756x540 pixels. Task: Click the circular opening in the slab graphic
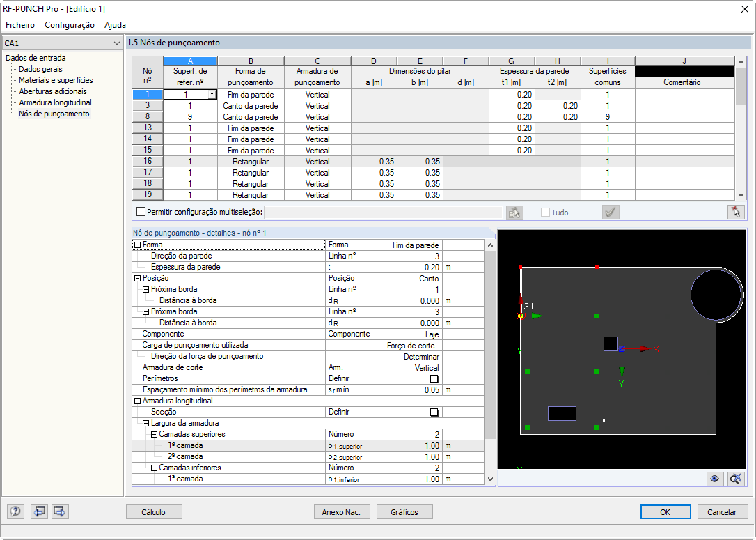716,295
